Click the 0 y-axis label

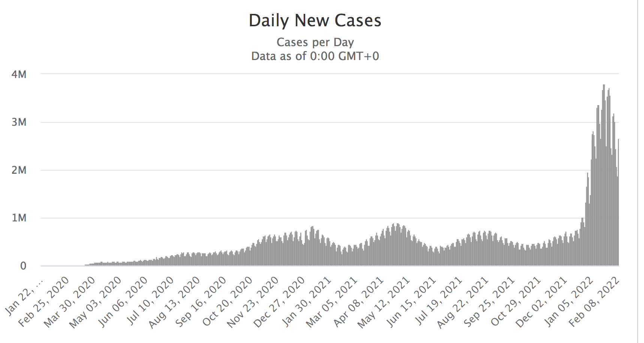(x=23, y=266)
